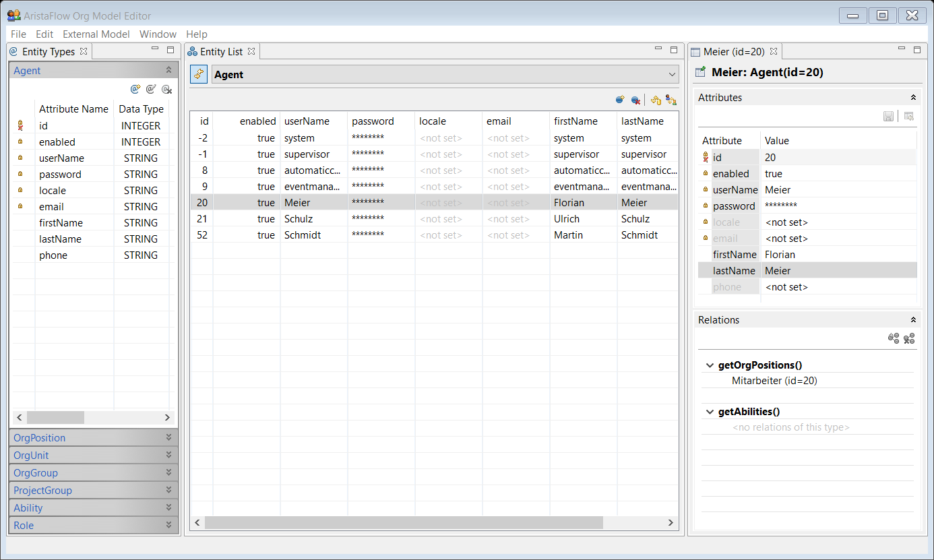Maximize the Meier (id=20) panel

(917, 50)
